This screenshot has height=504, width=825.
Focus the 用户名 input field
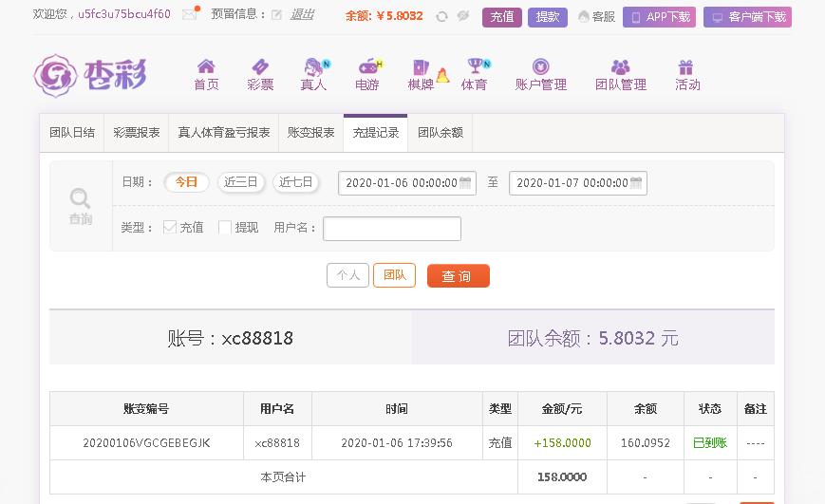[x=392, y=229]
